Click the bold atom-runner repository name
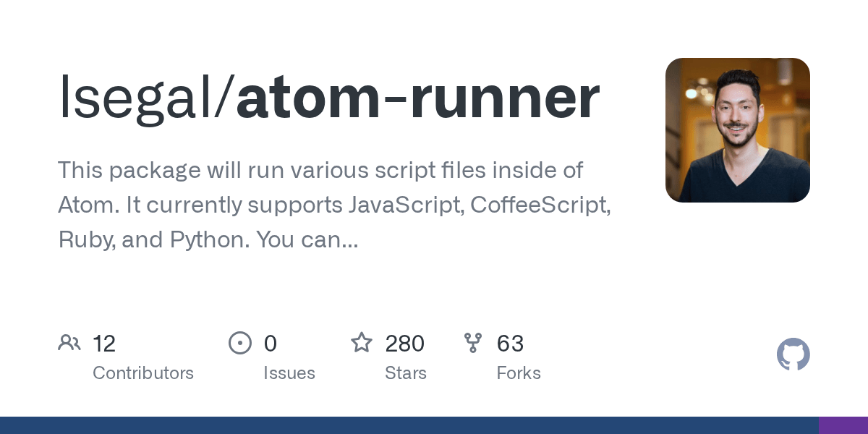 [417, 98]
